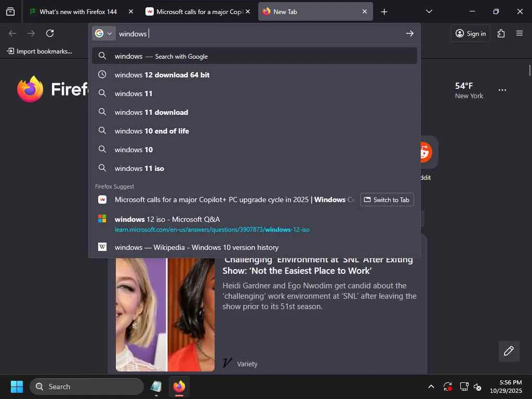The image size is (532, 399).
Task: Click the Sign in button
Action: point(471,33)
